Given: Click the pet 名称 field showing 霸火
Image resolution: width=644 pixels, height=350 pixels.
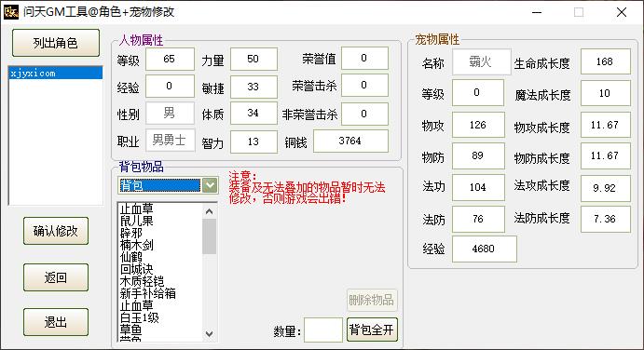Looking at the screenshot, I should [x=481, y=62].
